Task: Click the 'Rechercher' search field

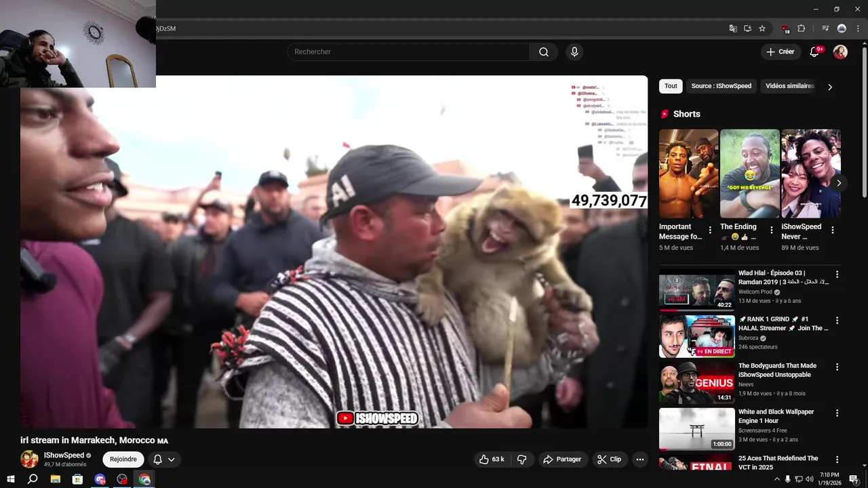Action: point(408,52)
